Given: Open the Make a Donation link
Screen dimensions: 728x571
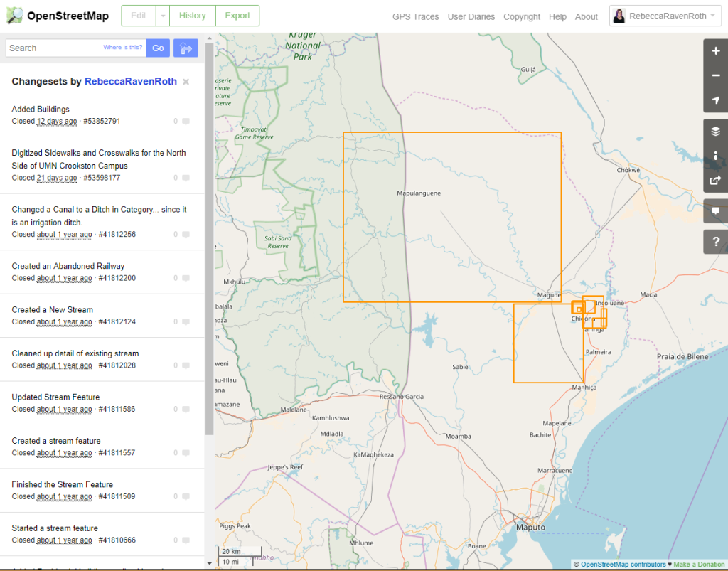Looking at the screenshot, I should [699, 564].
